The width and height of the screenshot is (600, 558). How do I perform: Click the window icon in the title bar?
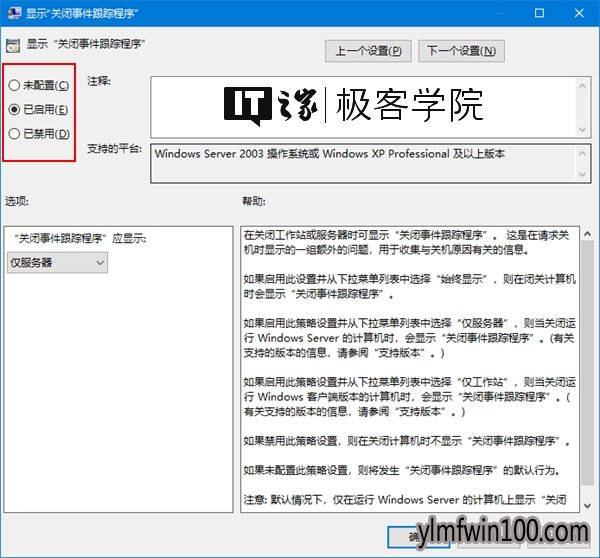coord(15,13)
